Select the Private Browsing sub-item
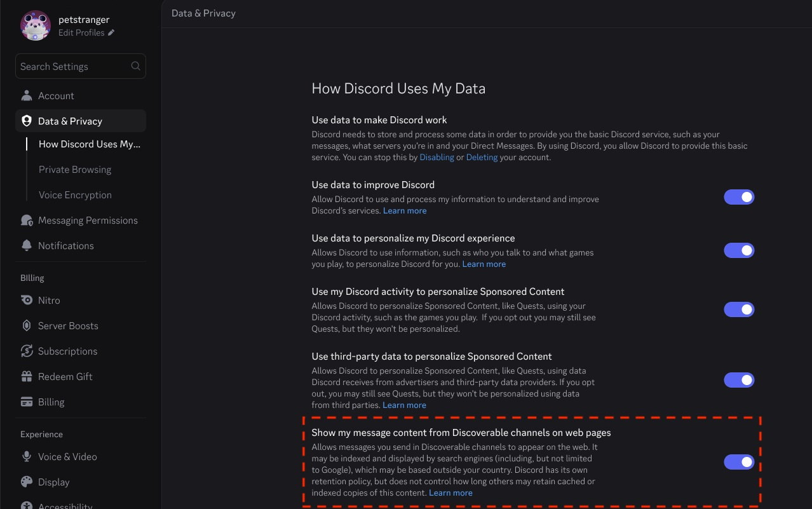 pyautogui.click(x=75, y=170)
